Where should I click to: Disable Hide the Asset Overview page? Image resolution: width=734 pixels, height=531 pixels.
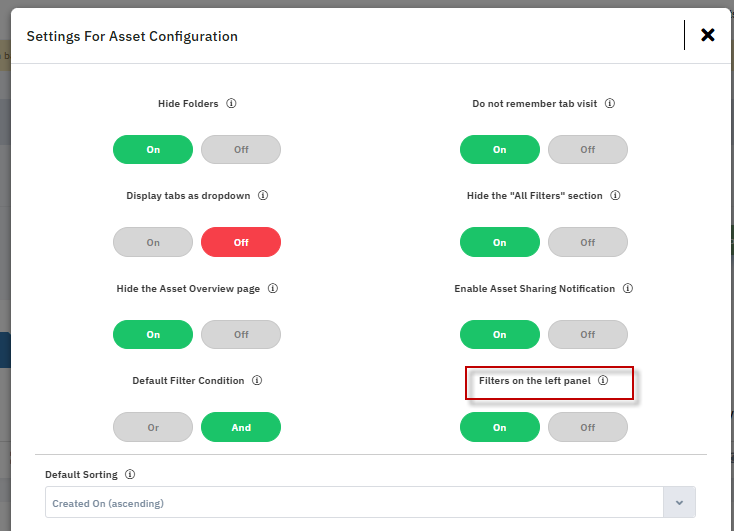pyautogui.click(x=241, y=335)
